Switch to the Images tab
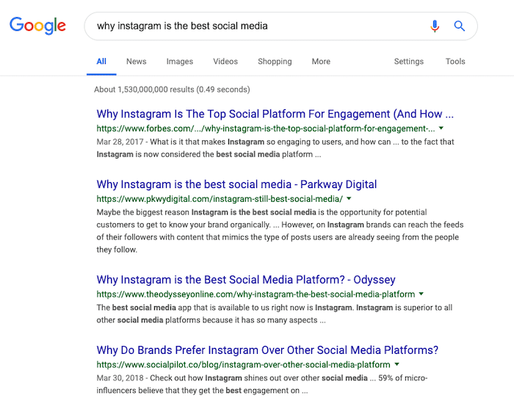Image resolution: width=514 pixels, height=420 pixels. coord(180,62)
